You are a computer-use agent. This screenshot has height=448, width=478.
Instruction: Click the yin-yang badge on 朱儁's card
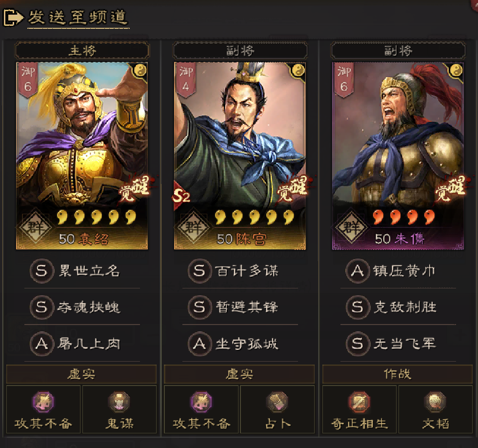coord(457,70)
